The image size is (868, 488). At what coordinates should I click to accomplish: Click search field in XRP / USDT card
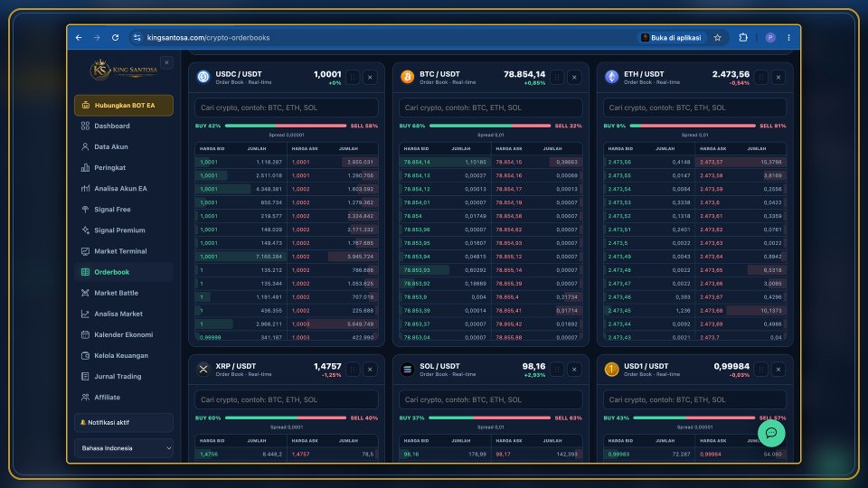pos(287,399)
